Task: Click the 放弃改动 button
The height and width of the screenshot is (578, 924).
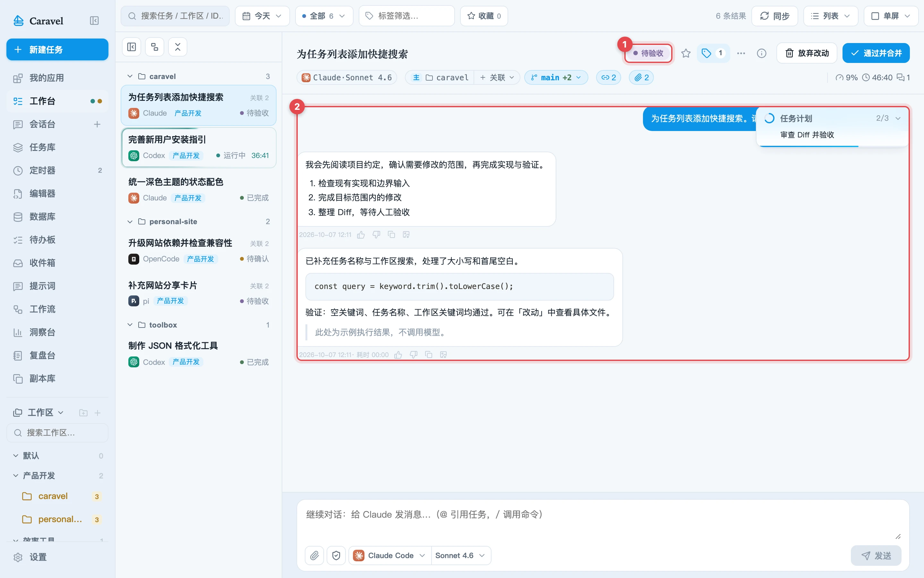Action: 807,53
